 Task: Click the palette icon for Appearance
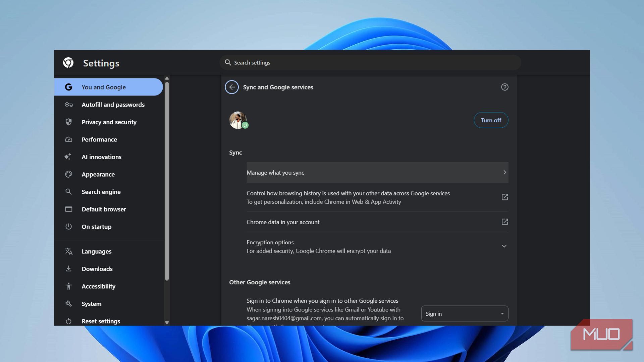[x=68, y=174]
